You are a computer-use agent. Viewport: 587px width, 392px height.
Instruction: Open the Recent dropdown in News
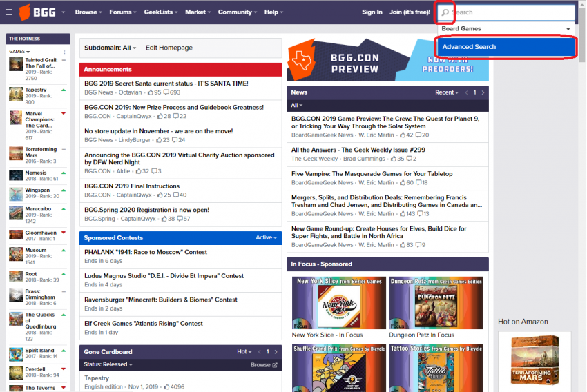pyautogui.click(x=447, y=92)
